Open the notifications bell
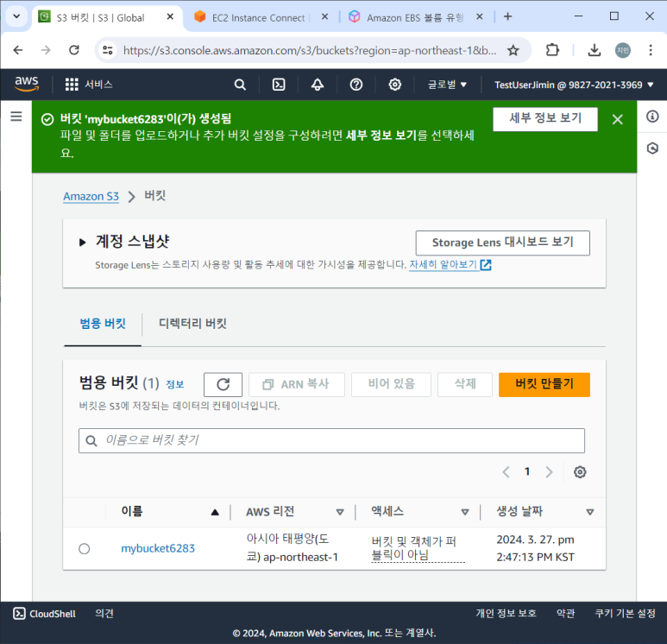The image size is (667, 644). (x=318, y=85)
